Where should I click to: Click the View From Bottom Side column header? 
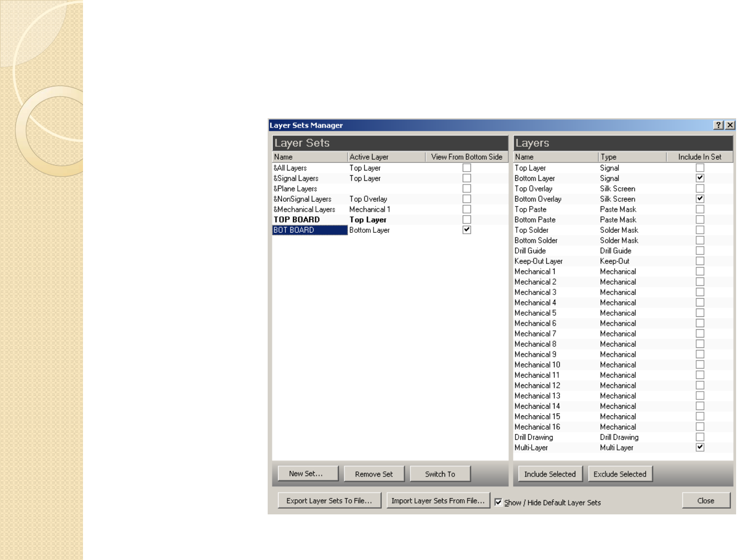pos(467,157)
